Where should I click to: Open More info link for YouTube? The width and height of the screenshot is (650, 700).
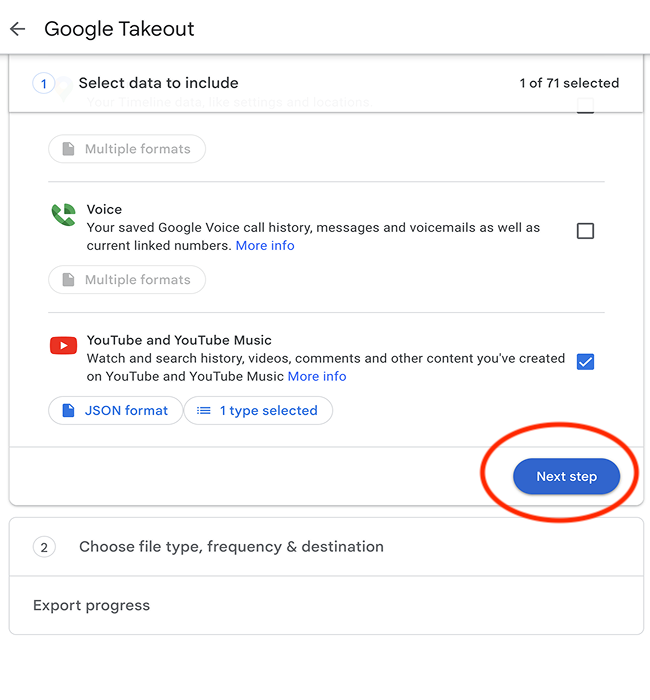[x=317, y=377]
